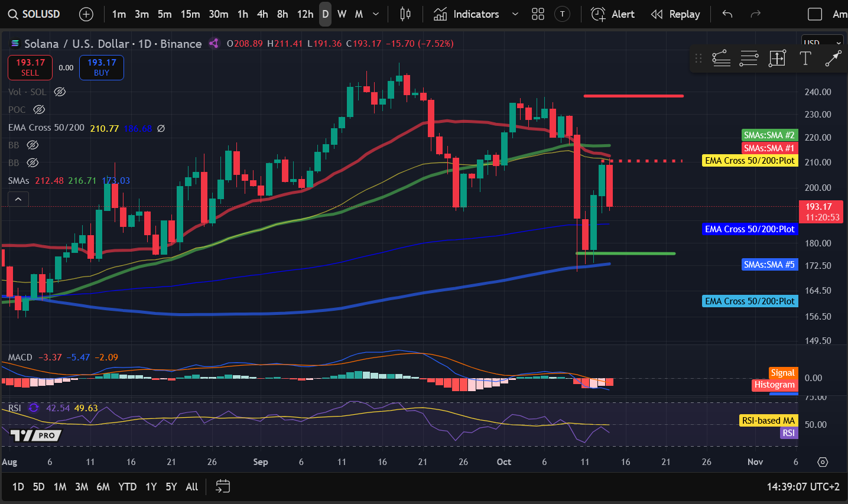Click the orange Signal label

click(782, 373)
